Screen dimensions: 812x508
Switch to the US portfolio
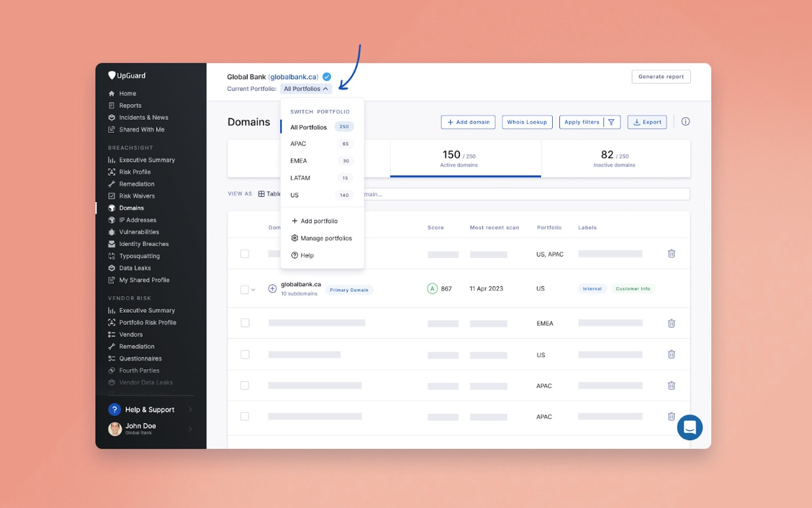click(x=322, y=195)
